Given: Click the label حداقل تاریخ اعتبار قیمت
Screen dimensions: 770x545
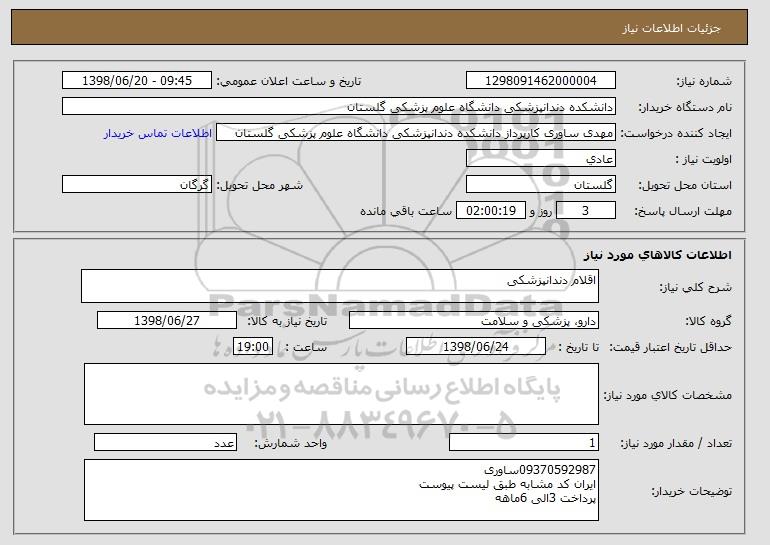Looking at the screenshot, I should click(670, 347).
